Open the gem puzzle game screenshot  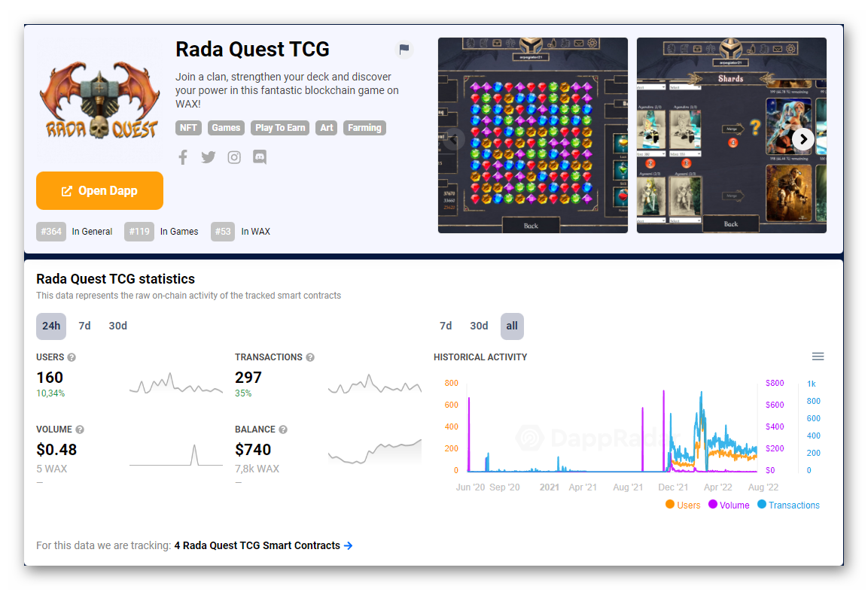[x=532, y=135]
